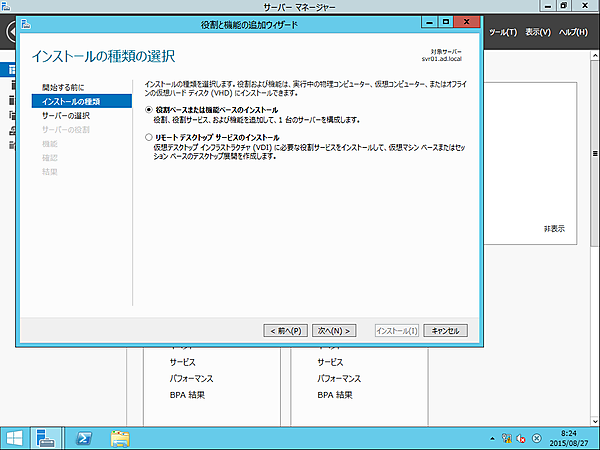Image resolution: width=600 pixels, height=450 pixels.
Task: Show hidden system tray icons
Action: [493, 438]
